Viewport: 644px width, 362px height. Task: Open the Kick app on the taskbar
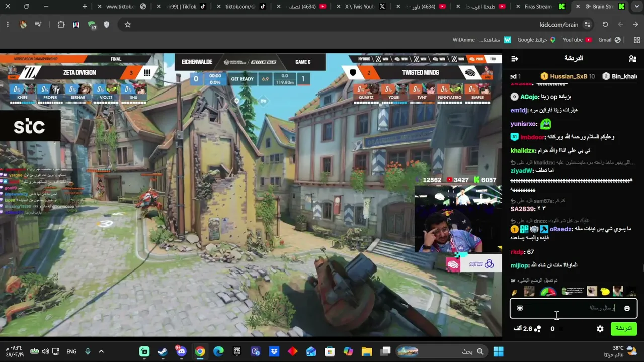[x=144, y=351]
